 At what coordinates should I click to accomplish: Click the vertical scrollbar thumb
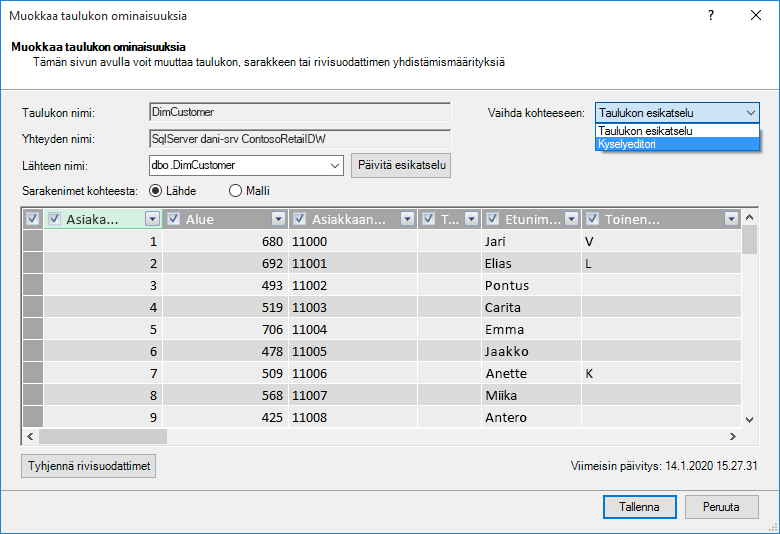tap(750, 239)
